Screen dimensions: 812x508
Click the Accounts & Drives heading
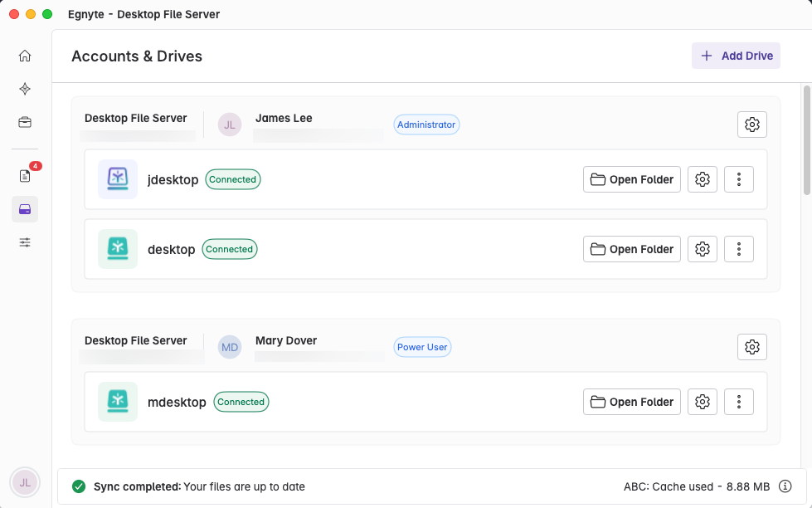tap(137, 56)
